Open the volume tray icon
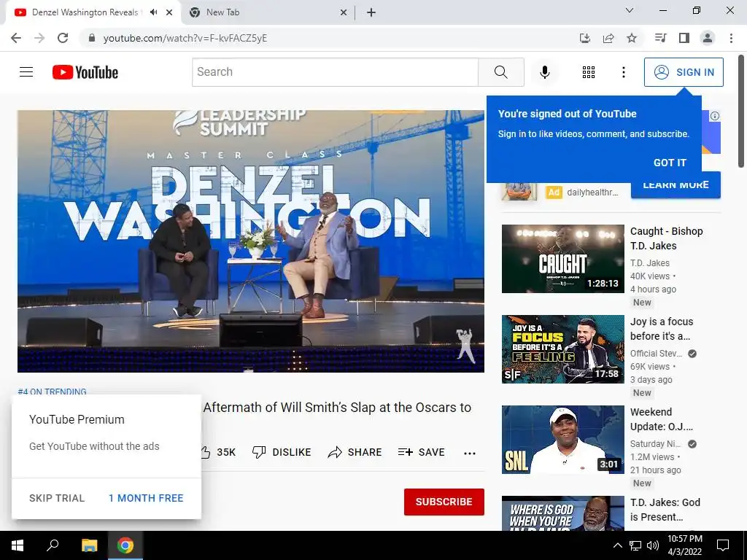 [653, 545]
